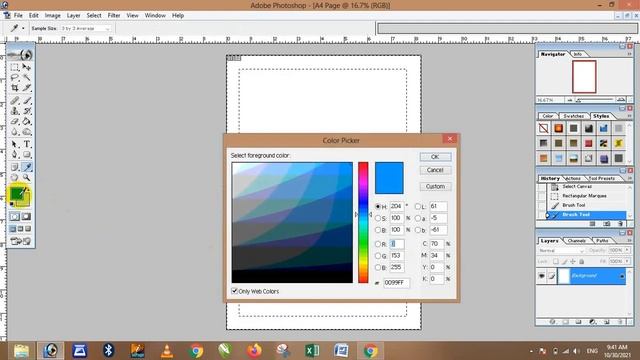Image resolution: width=640 pixels, height=360 pixels.
Task: Select the Zoom tool
Action: coord(27,178)
